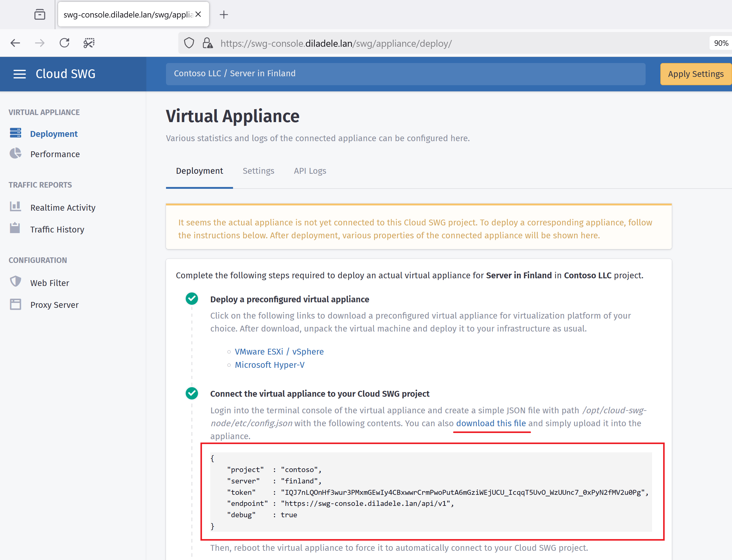Click the "token" line in the JSON code block
The width and height of the screenshot is (732, 560).
[x=437, y=492]
